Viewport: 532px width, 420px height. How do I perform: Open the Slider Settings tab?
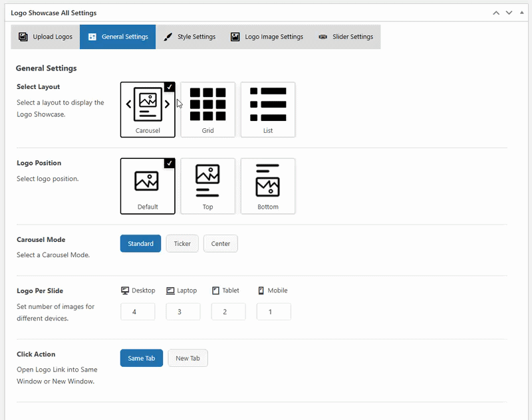[x=345, y=37]
